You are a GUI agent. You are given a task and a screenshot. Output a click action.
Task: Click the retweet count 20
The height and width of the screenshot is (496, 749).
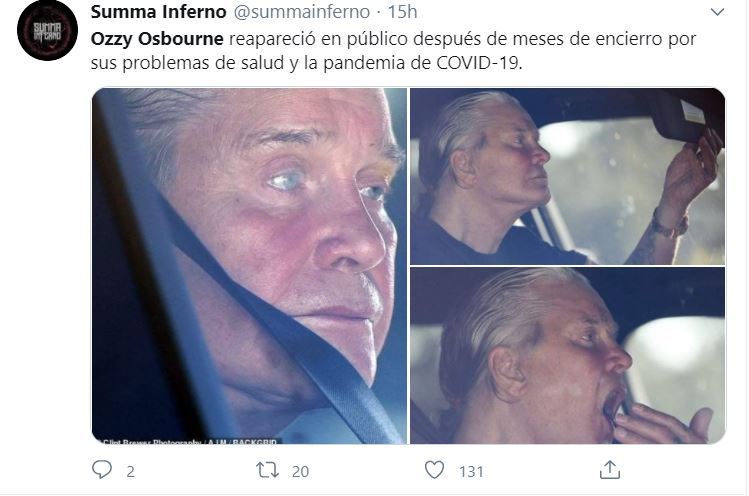point(300,472)
